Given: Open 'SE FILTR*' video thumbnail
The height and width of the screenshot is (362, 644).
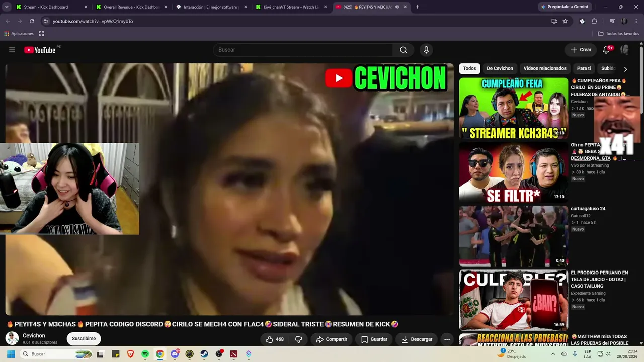Looking at the screenshot, I should 513,172.
